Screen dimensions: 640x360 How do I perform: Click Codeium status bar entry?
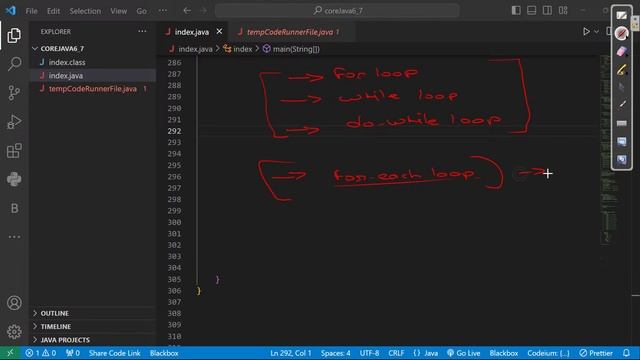[548, 353]
